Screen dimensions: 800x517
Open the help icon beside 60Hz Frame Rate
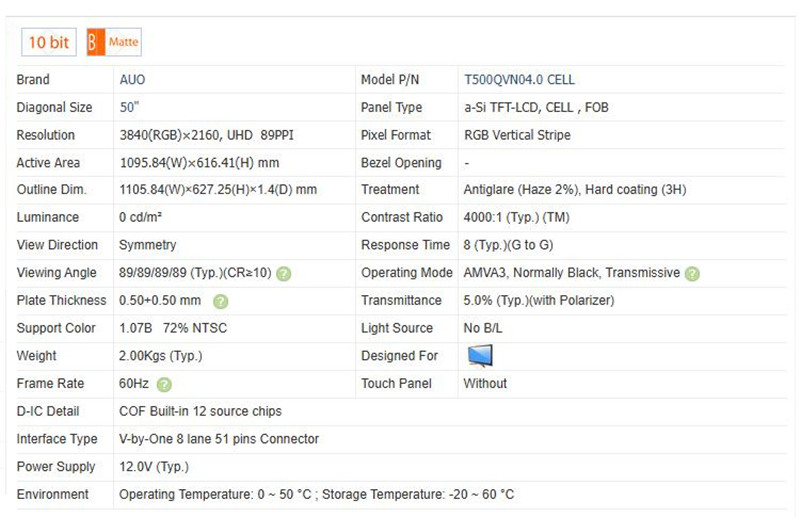[x=164, y=384]
